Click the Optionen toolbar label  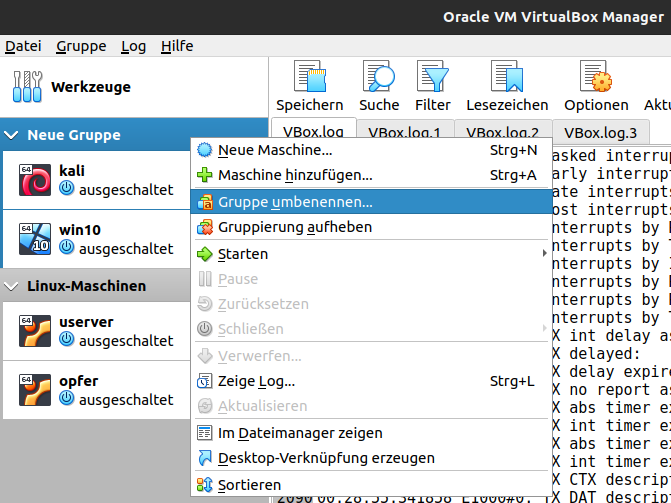coord(596,105)
